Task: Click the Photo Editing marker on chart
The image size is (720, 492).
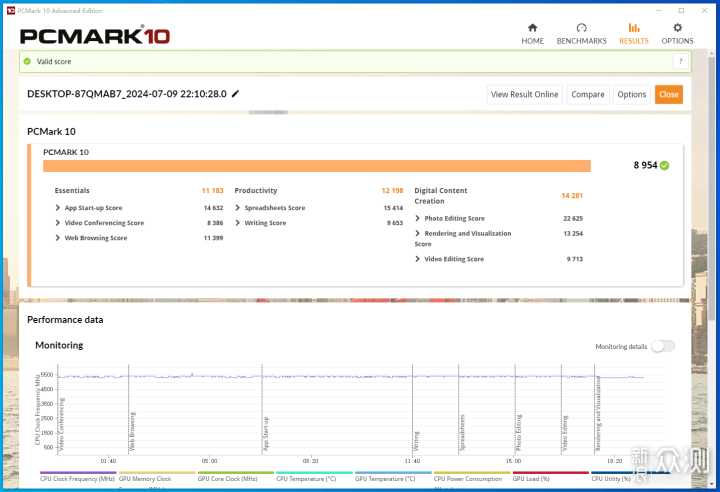Action: 519,433
